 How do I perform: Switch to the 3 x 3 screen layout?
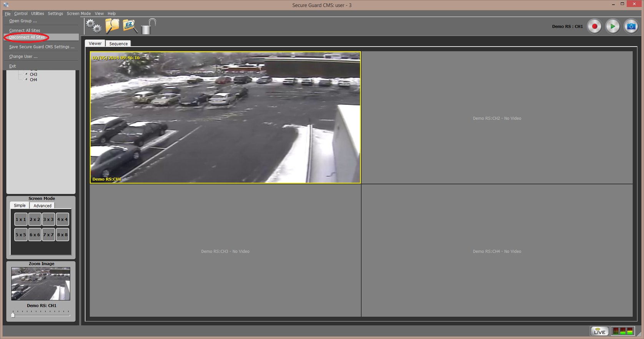click(x=48, y=219)
